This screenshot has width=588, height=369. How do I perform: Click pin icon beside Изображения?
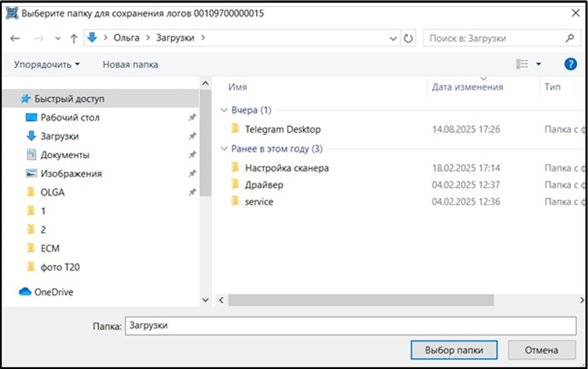[192, 173]
